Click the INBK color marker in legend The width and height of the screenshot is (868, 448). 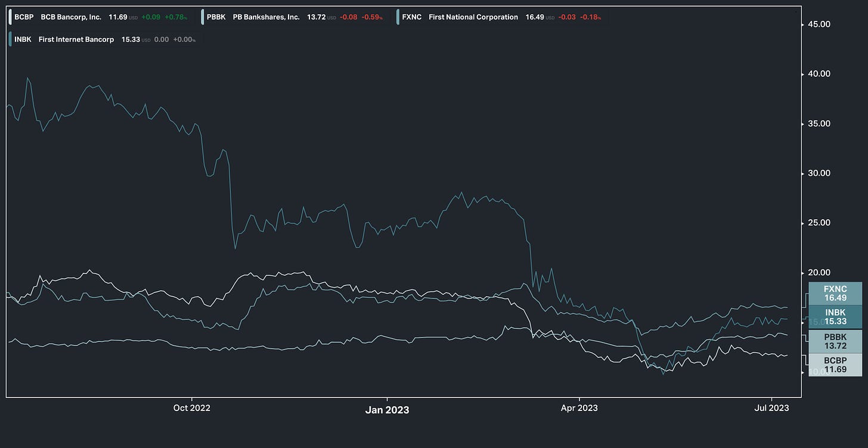coord(10,40)
